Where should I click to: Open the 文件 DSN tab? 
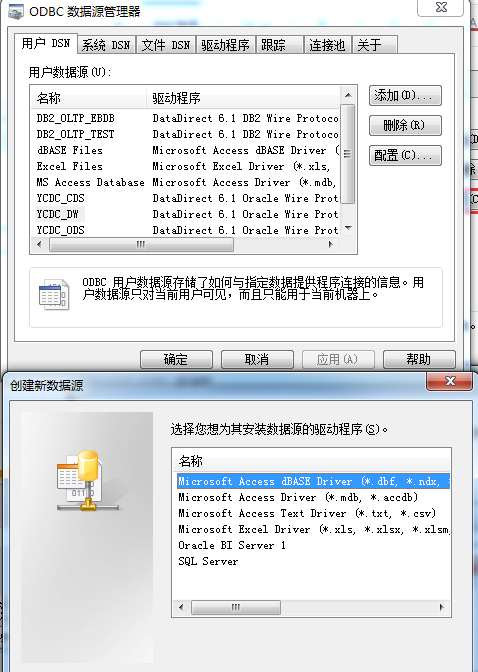point(166,45)
